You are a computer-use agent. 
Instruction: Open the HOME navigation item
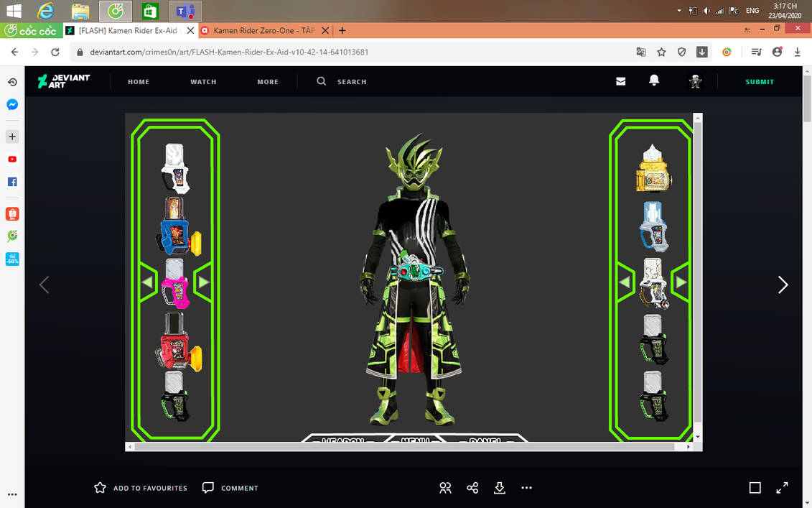point(139,82)
